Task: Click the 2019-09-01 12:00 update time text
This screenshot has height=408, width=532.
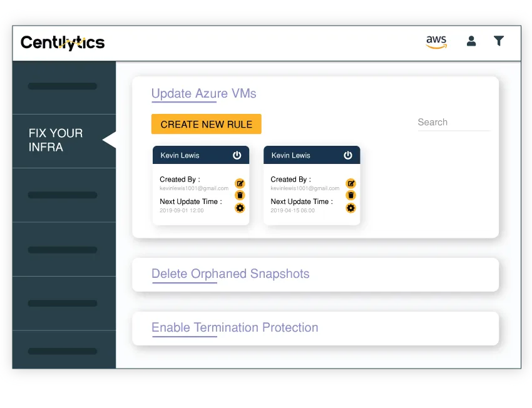Action: click(182, 211)
